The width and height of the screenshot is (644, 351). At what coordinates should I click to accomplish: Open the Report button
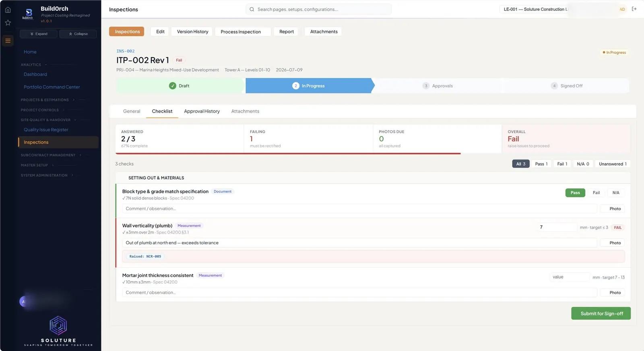click(x=287, y=32)
